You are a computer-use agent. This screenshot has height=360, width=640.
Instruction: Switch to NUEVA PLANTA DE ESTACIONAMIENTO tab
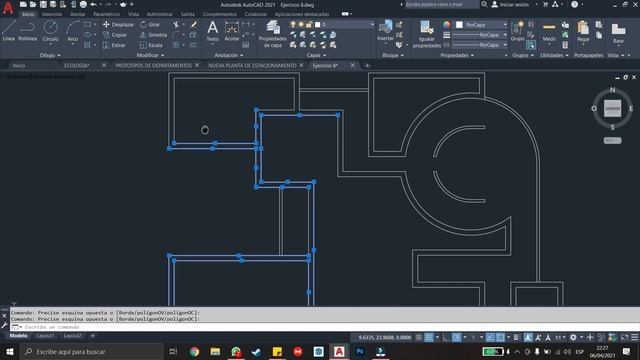(x=252, y=65)
